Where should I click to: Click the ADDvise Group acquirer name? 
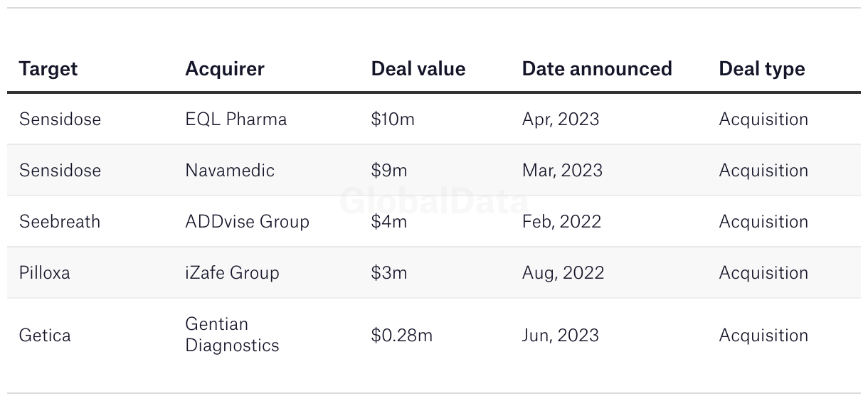point(247,222)
